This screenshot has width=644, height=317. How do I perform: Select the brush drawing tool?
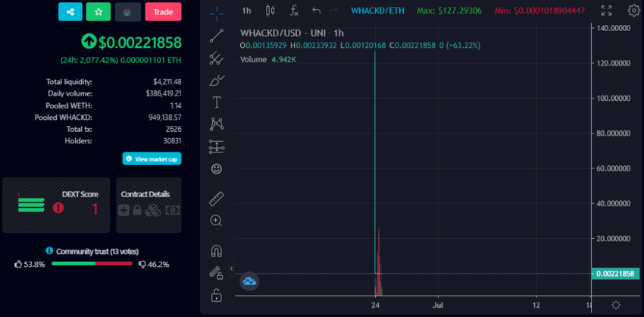point(217,80)
